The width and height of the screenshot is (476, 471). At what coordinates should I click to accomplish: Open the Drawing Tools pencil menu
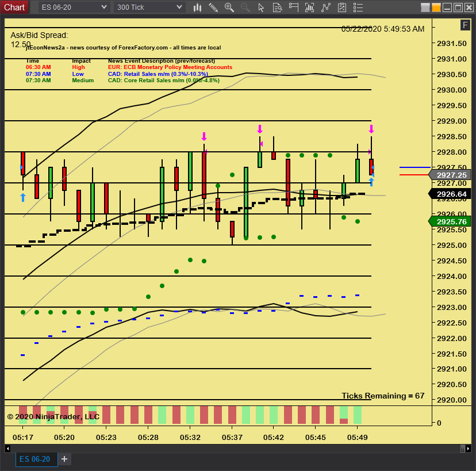pyautogui.click(x=213, y=7)
